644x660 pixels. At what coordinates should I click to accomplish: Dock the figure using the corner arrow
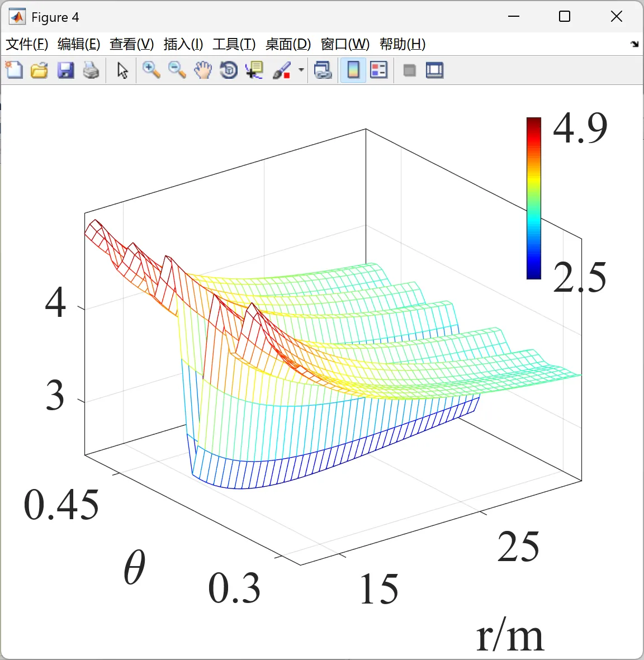tap(634, 44)
